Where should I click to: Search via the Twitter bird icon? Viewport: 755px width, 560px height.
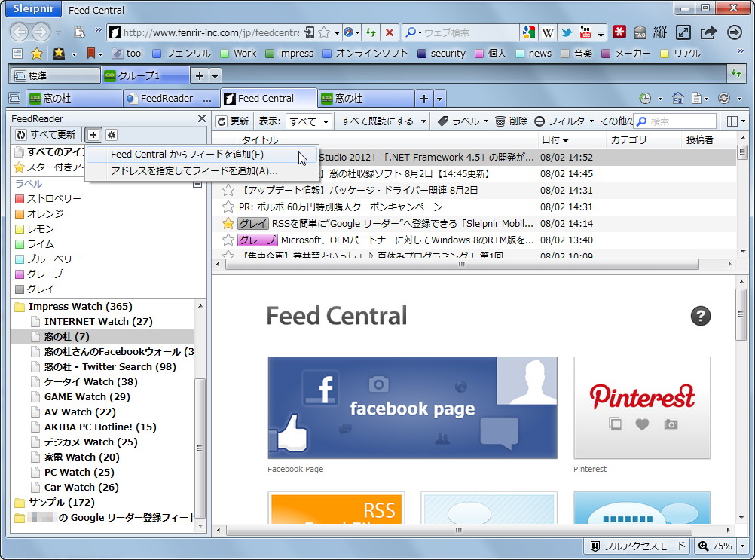pyautogui.click(x=567, y=32)
